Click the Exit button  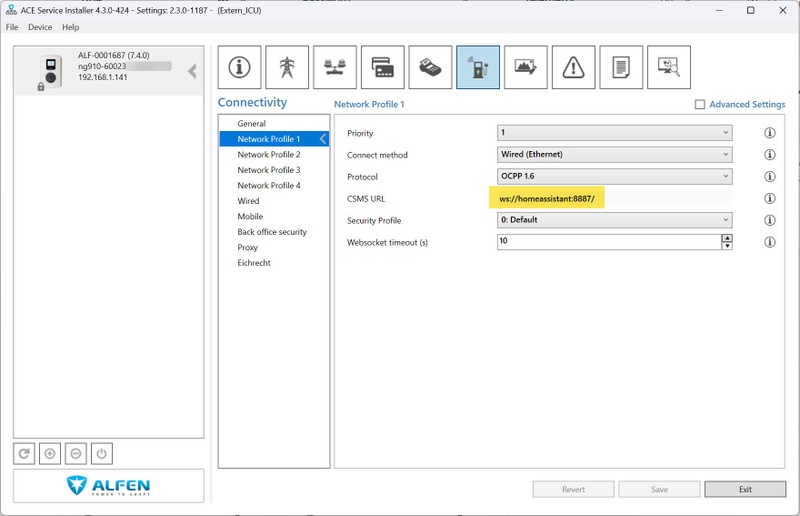tap(745, 489)
